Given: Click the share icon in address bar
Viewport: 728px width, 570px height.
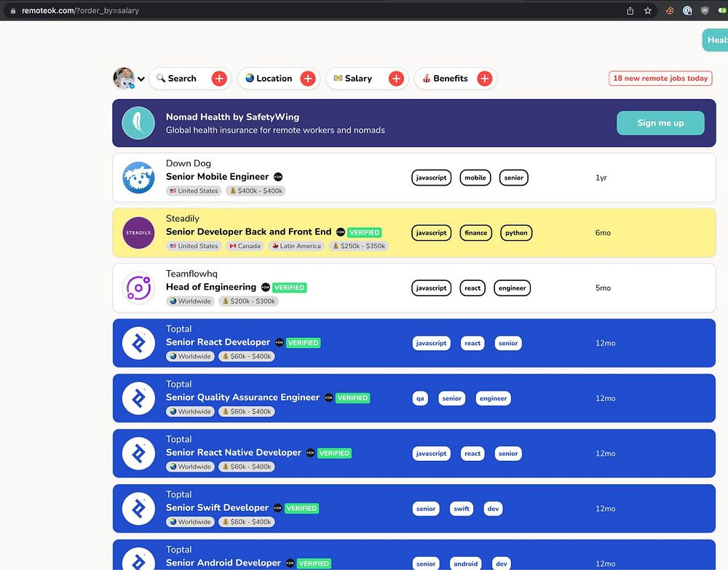Looking at the screenshot, I should 630,11.
